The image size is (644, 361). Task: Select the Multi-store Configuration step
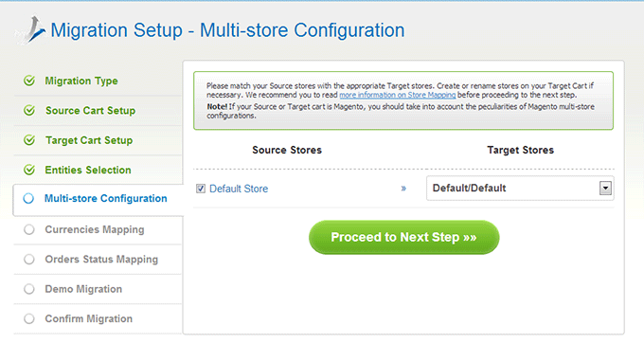click(x=105, y=198)
